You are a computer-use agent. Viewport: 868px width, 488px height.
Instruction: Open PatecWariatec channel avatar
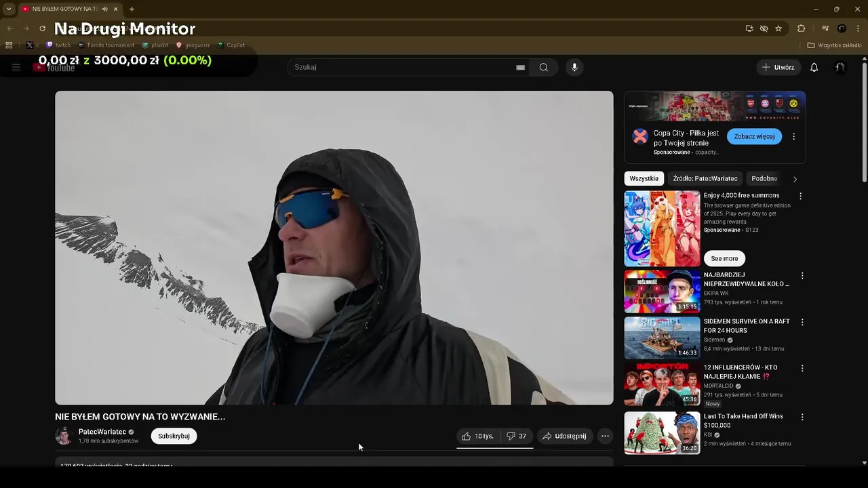coord(64,436)
